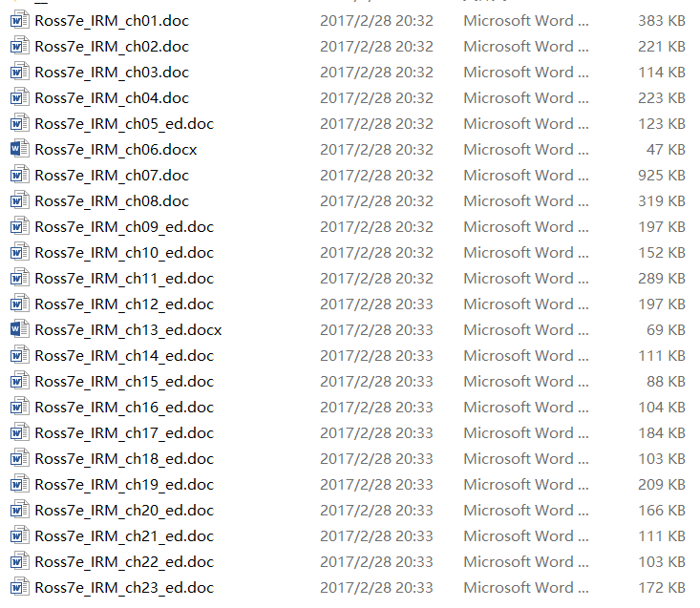Image resolution: width=700 pixels, height=608 pixels.
Task: Select the Word icon for Ross7e_IRM_ch12_ed.doc
Action: (x=20, y=304)
